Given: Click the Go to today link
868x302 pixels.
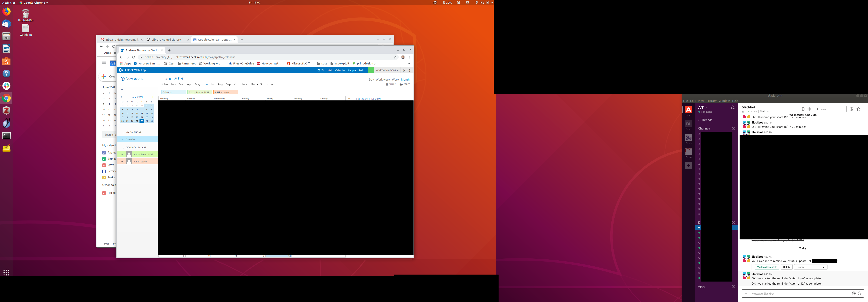Looking at the screenshot, I should click(266, 85).
